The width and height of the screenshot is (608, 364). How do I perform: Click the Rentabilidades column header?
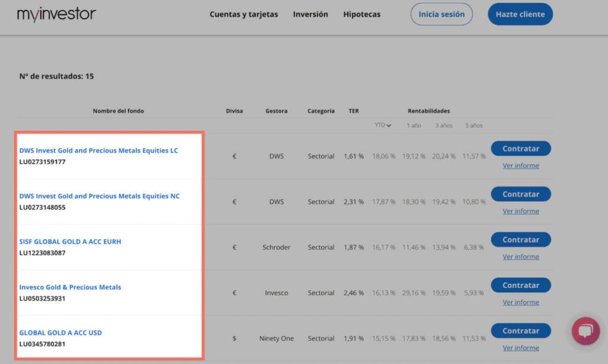click(429, 111)
